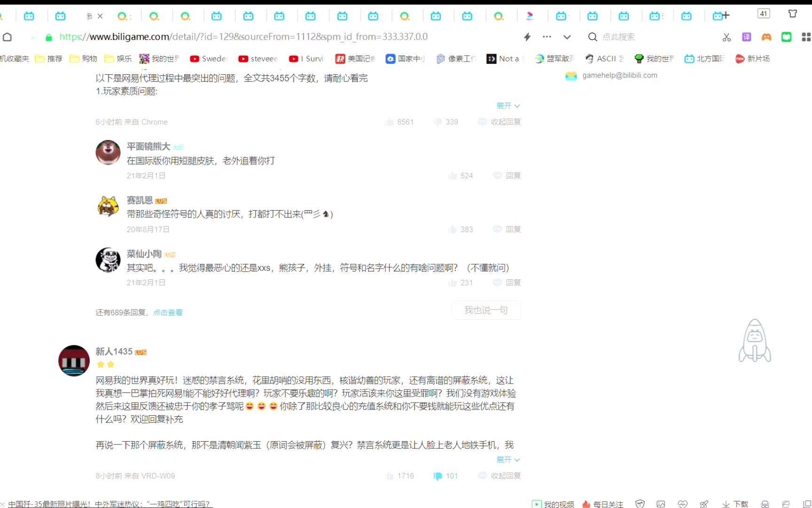Viewport: 812px width, 508px height.
Task: Select the scissors screenshot tool icon
Action: tap(726, 37)
